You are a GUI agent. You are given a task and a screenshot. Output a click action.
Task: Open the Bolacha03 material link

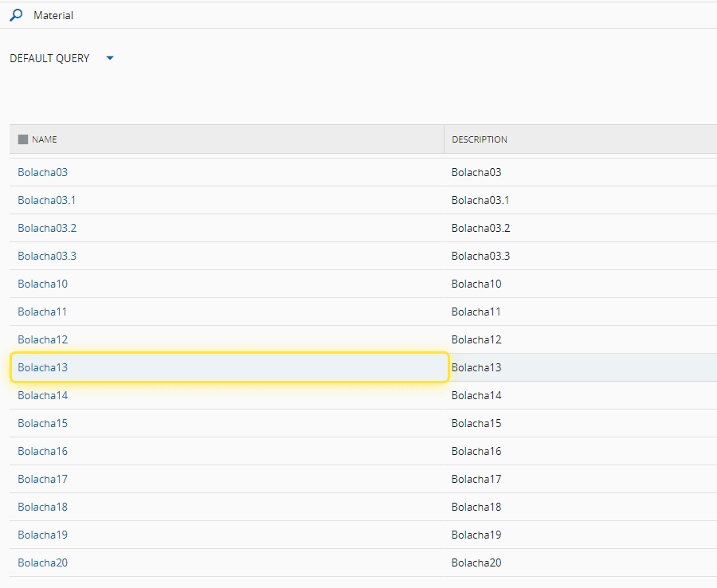click(42, 172)
